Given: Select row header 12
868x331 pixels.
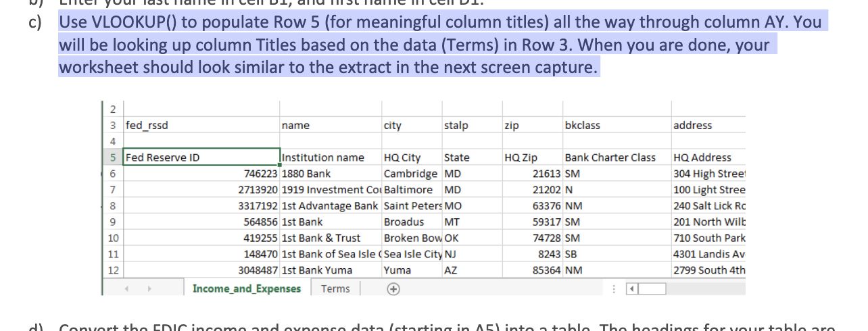Looking at the screenshot, I should click(x=113, y=270).
